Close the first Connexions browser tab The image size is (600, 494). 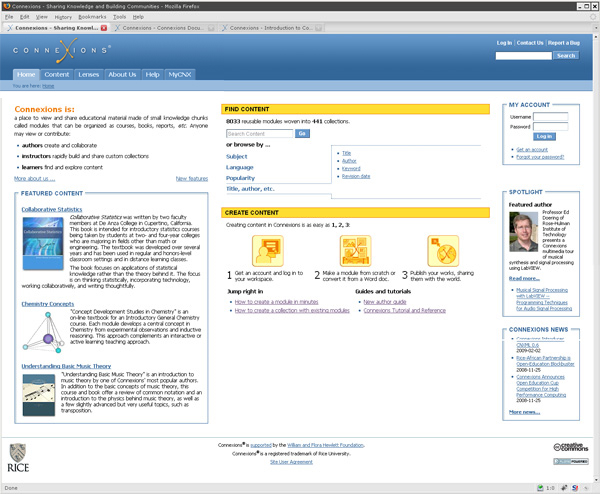[x=104, y=28]
